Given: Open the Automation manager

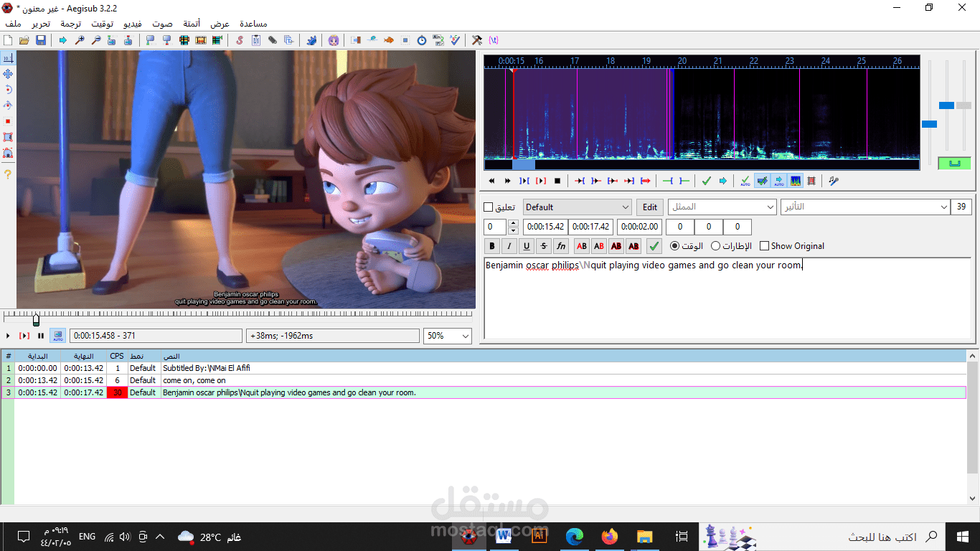Looking at the screenshot, I should point(311,40).
